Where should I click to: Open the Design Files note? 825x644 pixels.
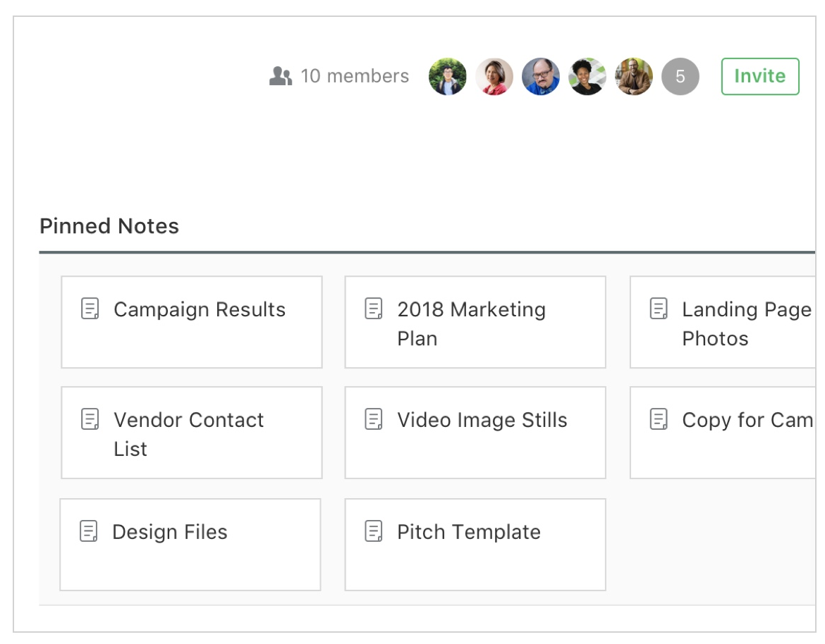(x=190, y=545)
